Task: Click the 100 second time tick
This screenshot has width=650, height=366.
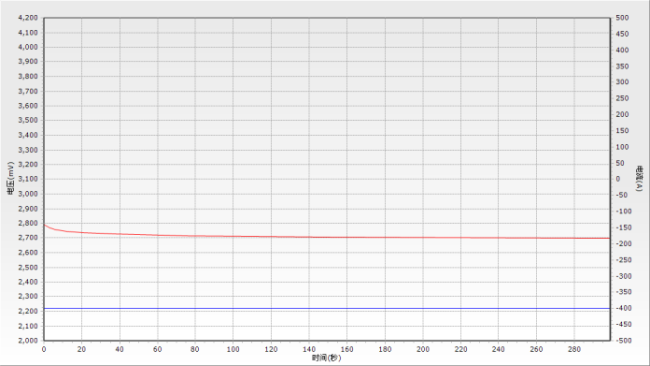Action: (x=233, y=349)
